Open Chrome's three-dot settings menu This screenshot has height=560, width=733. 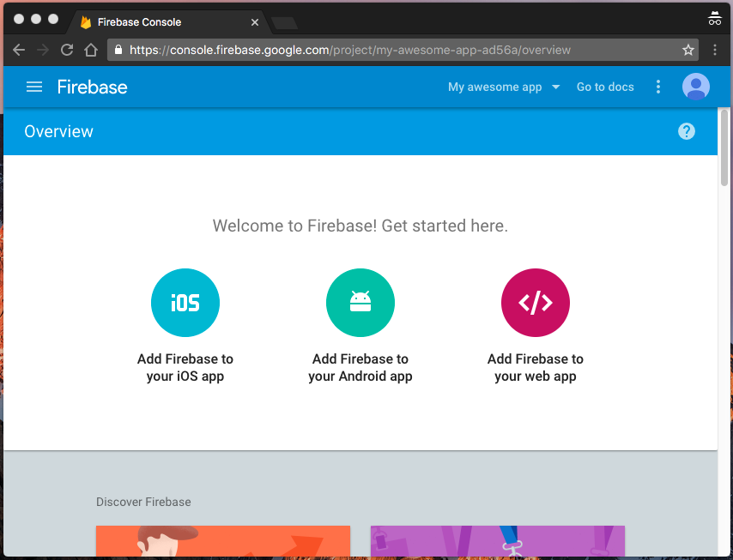[x=715, y=50]
